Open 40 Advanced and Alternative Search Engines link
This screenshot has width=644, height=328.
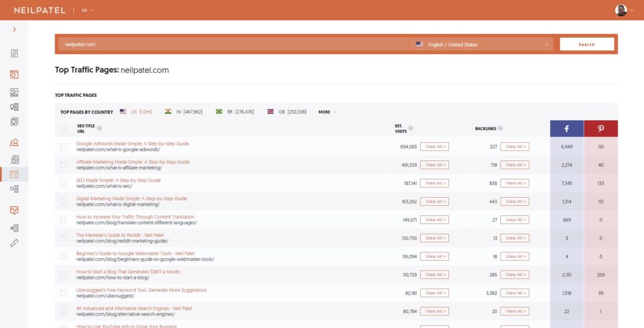coord(134,308)
